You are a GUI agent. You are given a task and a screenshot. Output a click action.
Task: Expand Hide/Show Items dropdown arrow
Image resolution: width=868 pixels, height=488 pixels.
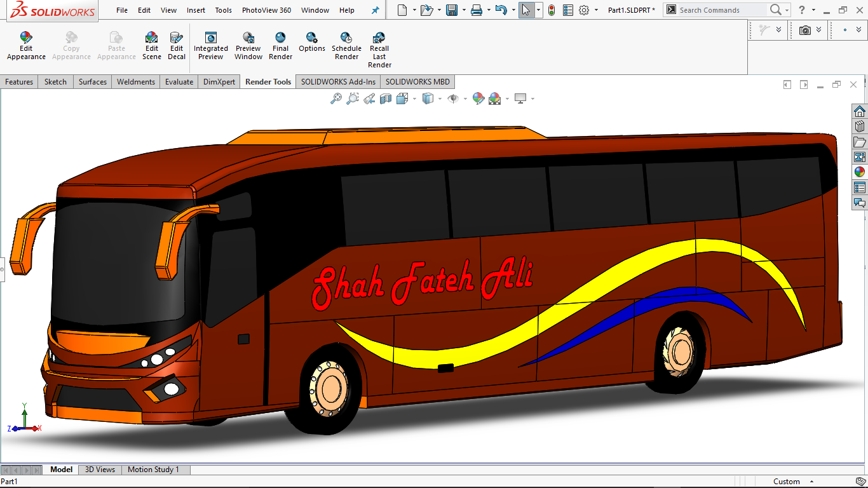(x=465, y=98)
